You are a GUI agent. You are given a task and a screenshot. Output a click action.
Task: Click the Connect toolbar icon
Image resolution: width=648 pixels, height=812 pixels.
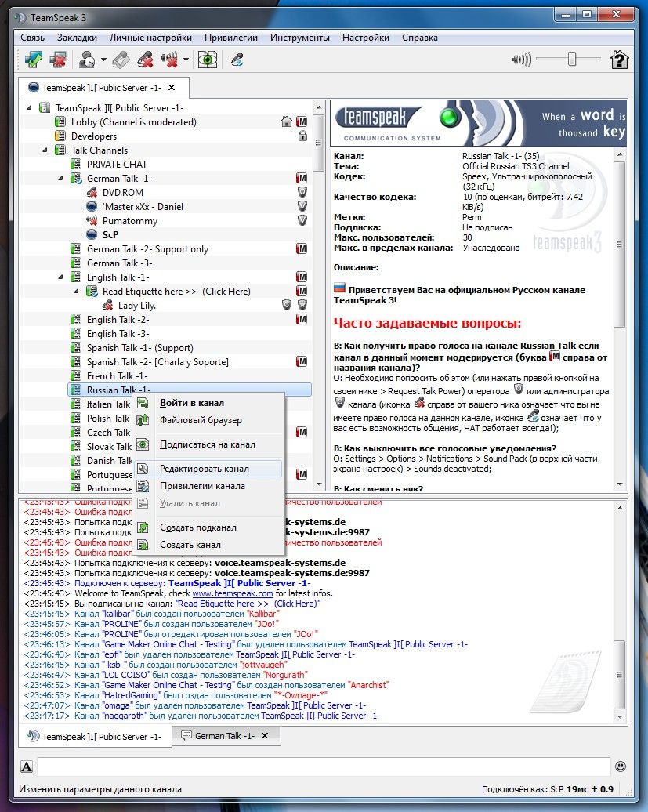coord(34,60)
